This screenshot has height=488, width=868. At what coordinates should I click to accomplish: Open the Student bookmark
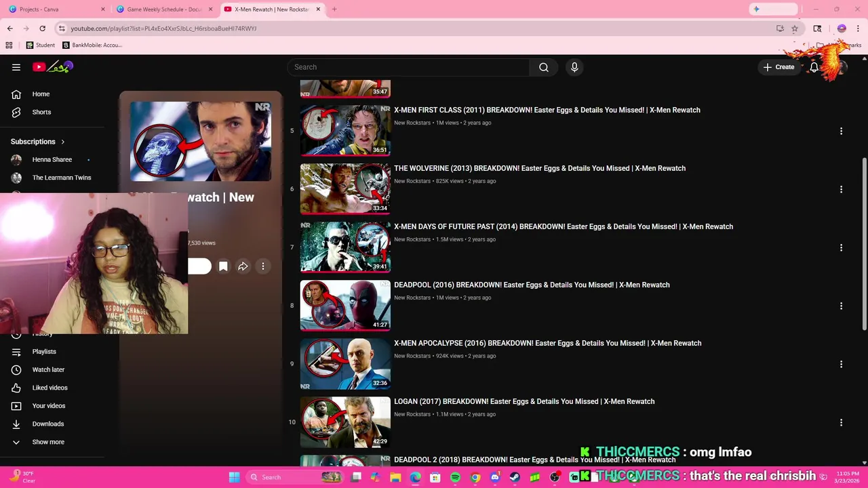coord(41,45)
